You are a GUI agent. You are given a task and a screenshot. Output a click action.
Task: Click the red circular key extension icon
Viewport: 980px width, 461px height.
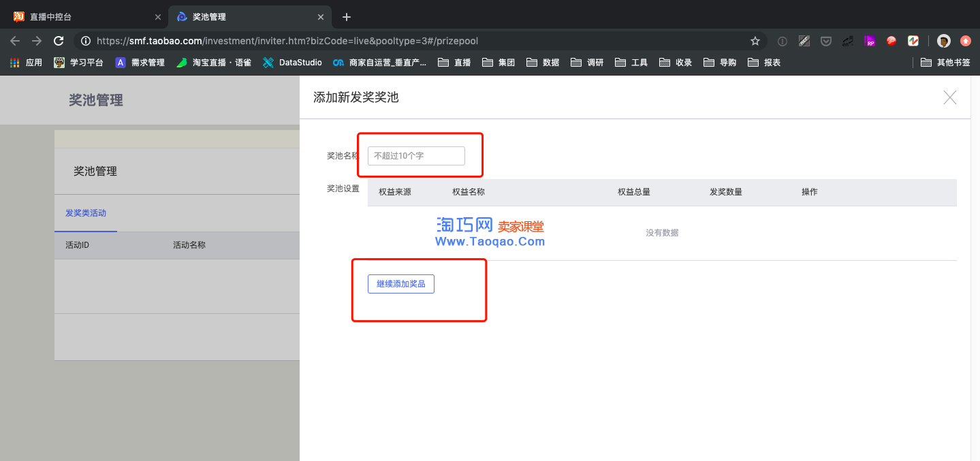(891, 41)
